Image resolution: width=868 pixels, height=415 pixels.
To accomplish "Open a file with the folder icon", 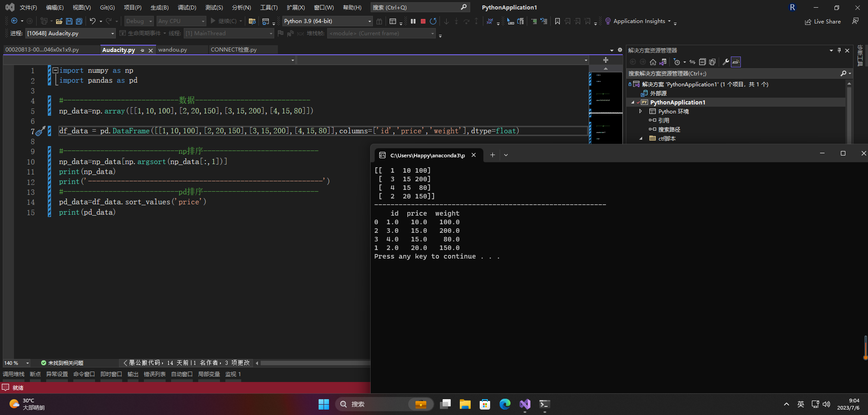I will click(x=59, y=21).
